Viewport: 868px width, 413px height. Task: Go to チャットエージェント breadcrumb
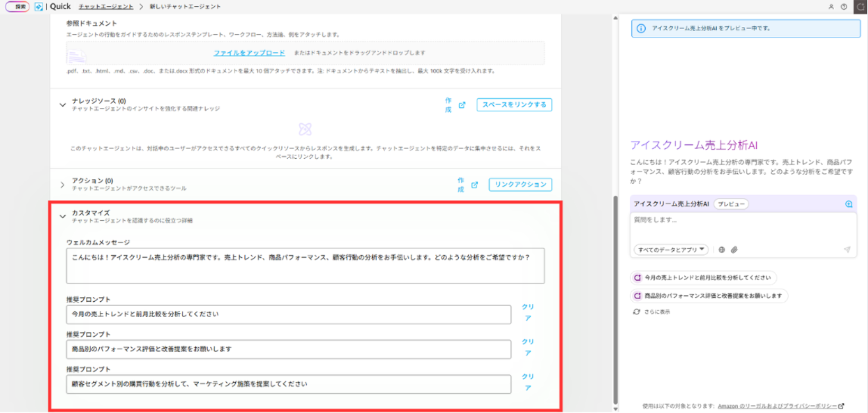click(x=105, y=6)
